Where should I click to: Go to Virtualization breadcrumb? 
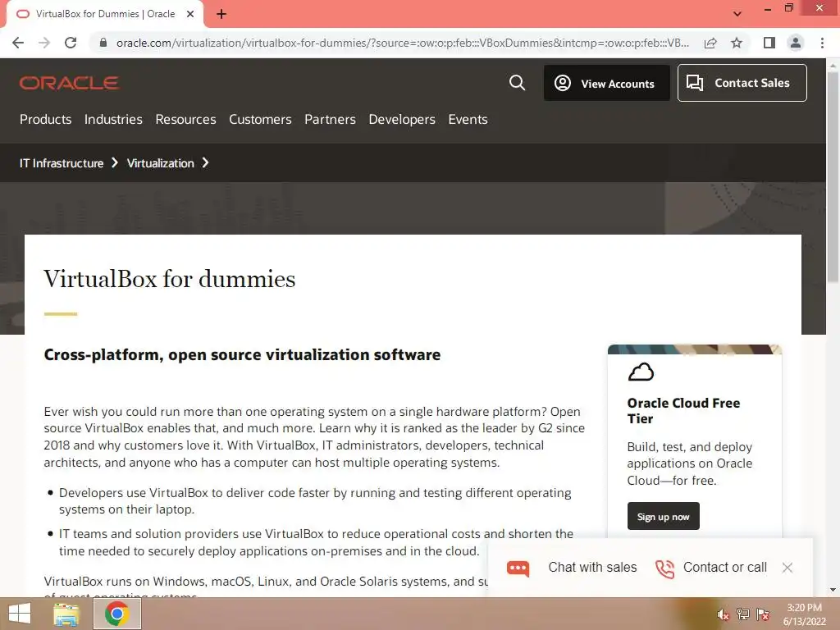[x=160, y=163]
